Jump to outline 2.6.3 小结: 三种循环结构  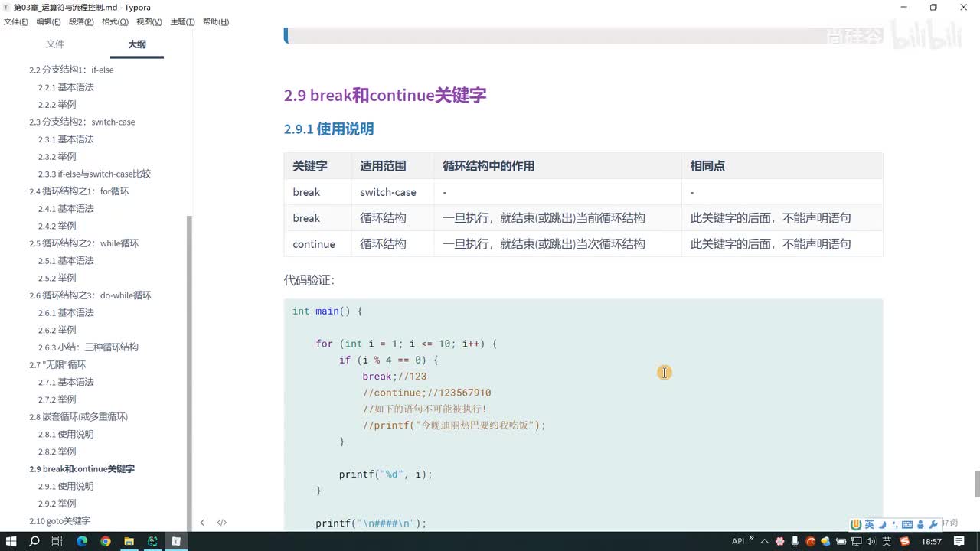point(89,347)
